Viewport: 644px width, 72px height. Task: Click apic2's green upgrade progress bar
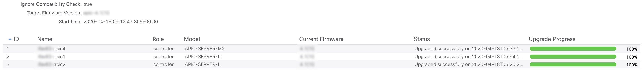[x=573, y=65]
